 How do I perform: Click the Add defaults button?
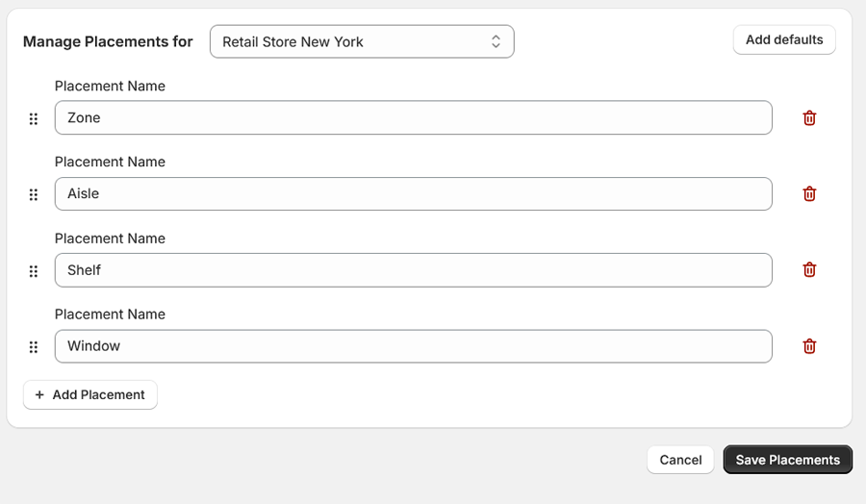click(x=784, y=39)
